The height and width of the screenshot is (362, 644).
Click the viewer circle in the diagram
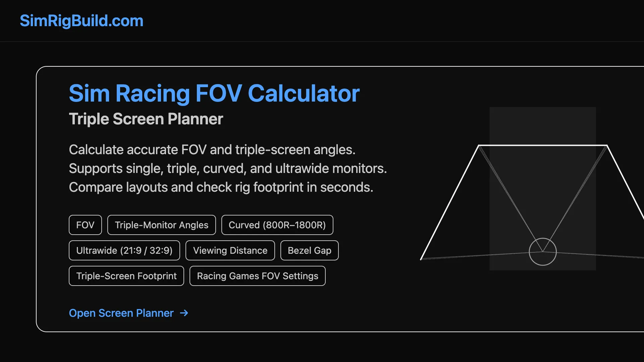[543, 251]
